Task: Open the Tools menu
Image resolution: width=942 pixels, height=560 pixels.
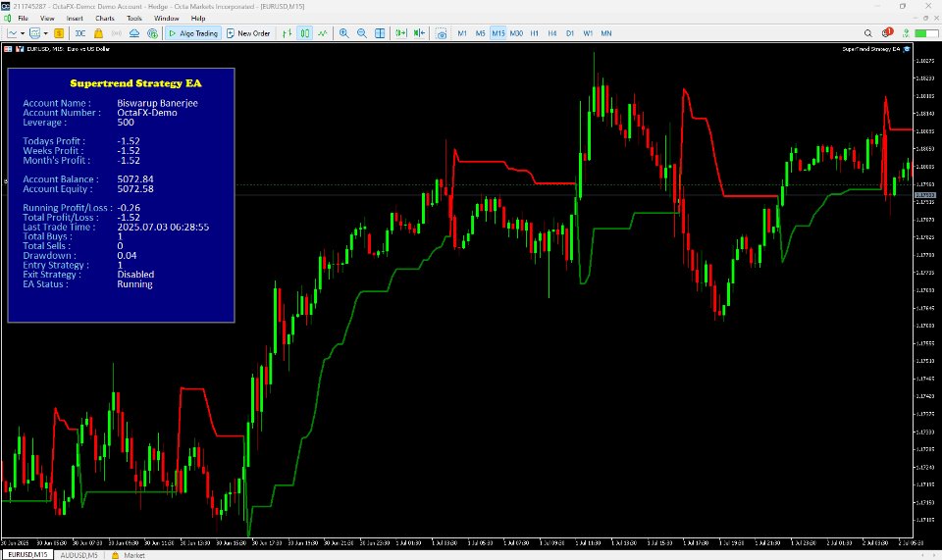Action: [x=134, y=19]
